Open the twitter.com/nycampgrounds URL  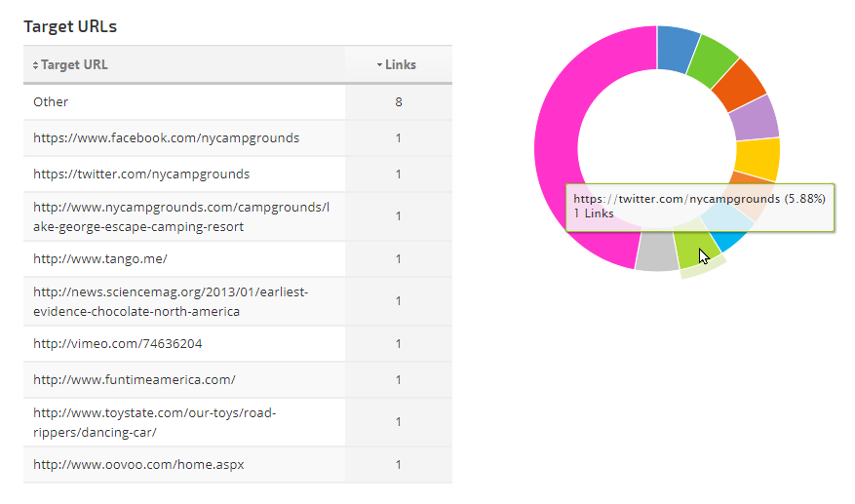coord(141,174)
